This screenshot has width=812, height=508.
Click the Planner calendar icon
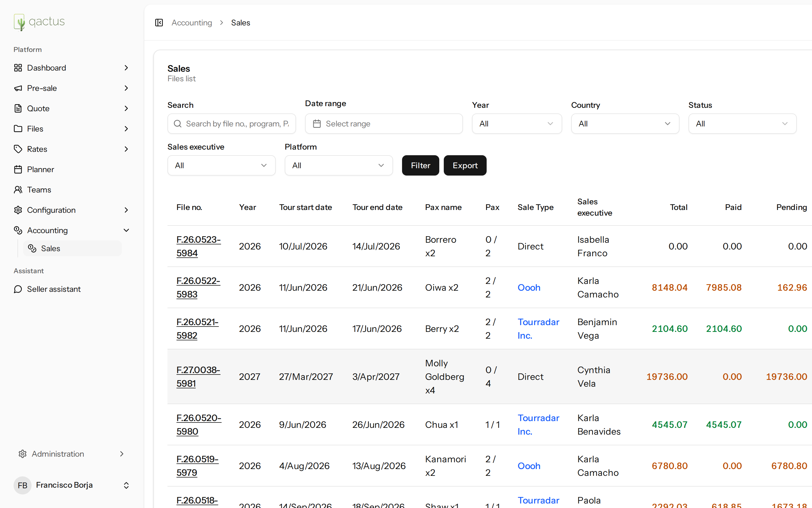(x=18, y=169)
